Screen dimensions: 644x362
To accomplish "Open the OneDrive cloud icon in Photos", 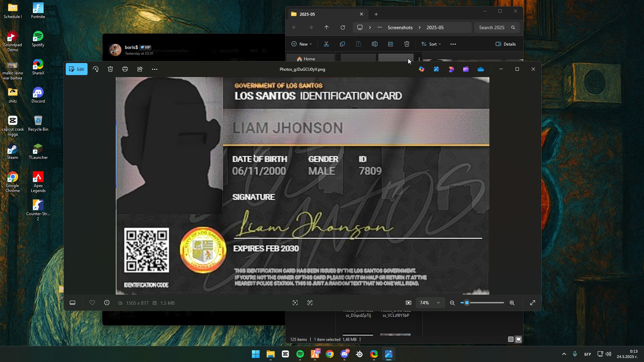I will pyautogui.click(x=481, y=69).
